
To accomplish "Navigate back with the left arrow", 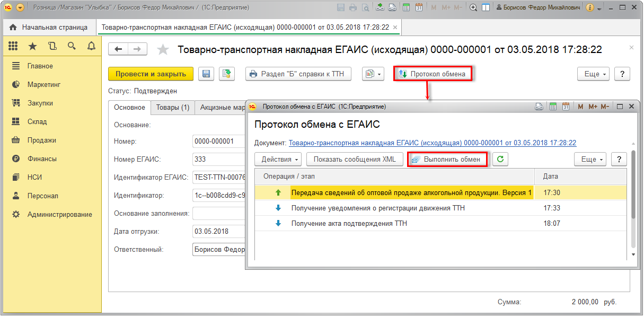I will [x=118, y=49].
